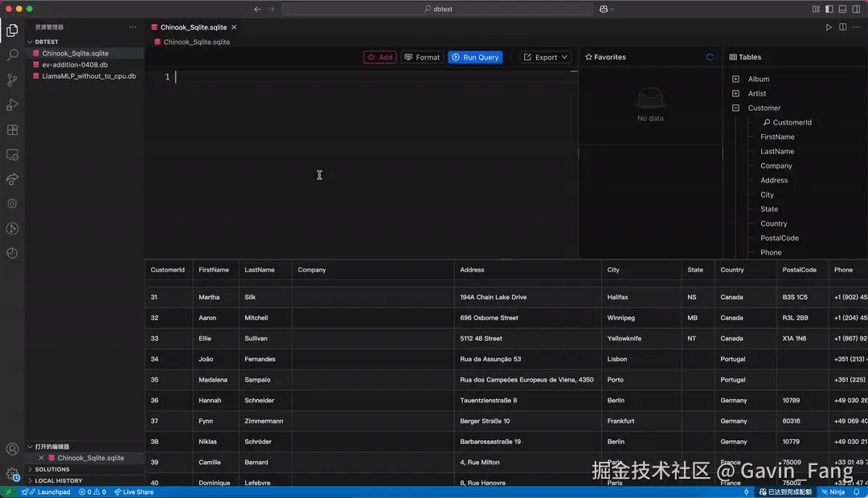Click the 'Zimmermann' last name cell
Screen dimensions: 868x498
tap(264, 421)
